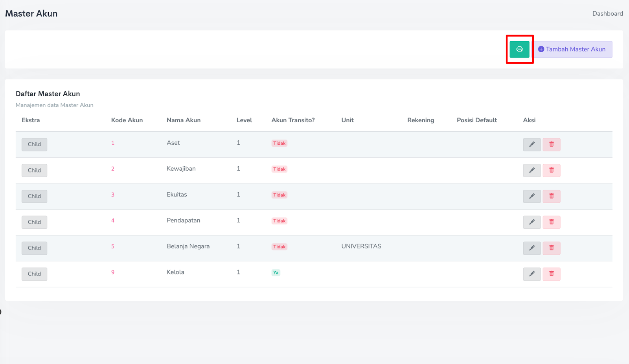Click the Nama Akun column header
The height and width of the screenshot is (364, 629).
(x=183, y=120)
